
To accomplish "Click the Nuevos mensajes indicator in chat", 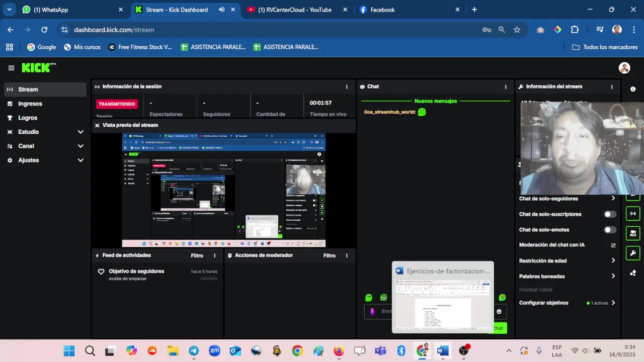I will click(x=436, y=101).
